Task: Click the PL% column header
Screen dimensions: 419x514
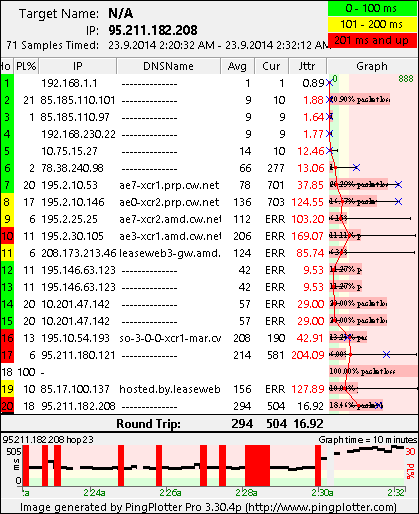Action: (x=26, y=66)
